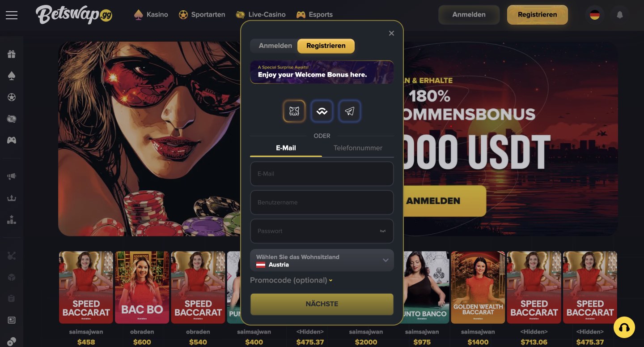The width and height of the screenshot is (644, 347).
Task: Open the Austria country dropdown
Action: point(322,260)
